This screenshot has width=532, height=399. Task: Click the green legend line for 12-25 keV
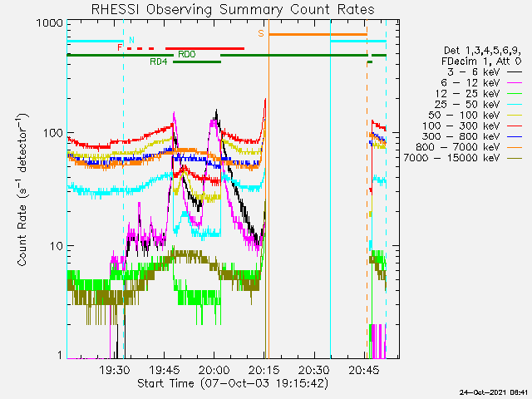point(515,94)
